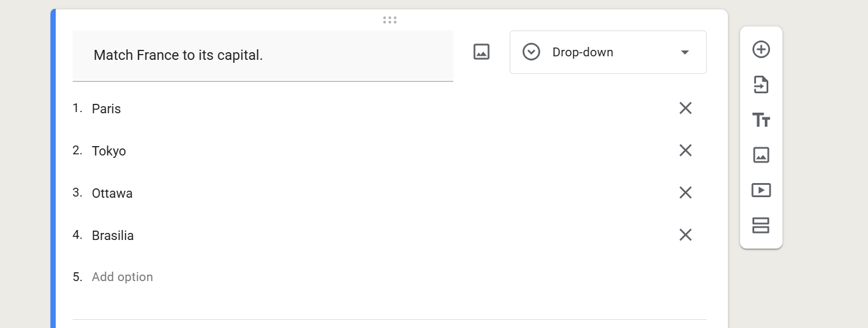Import questions using the sidebar icon
This screenshot has width=868, height=328.
761,84
